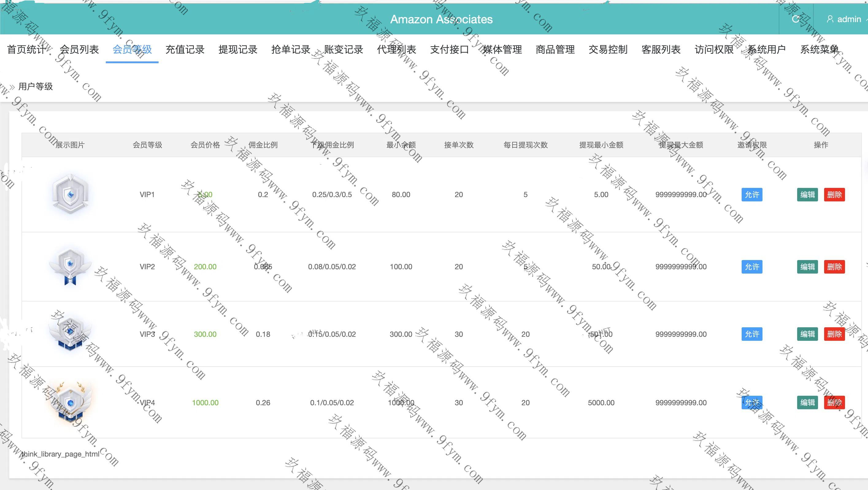
Task: Open the 会员列表 tab
Action: pyautogui.click(x=79, y=49)
